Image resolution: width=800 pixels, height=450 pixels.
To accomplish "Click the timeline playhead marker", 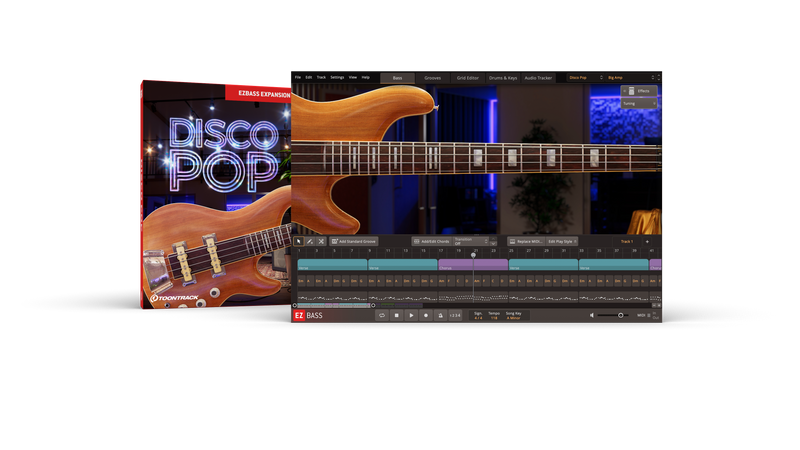I will pyautogui.click(x=473, y=255).
